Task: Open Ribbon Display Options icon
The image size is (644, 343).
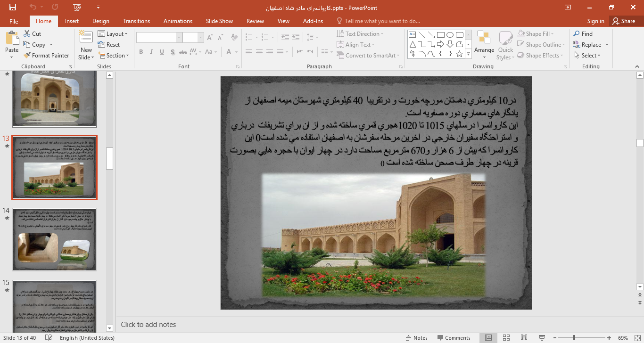Action: [568, 8]
